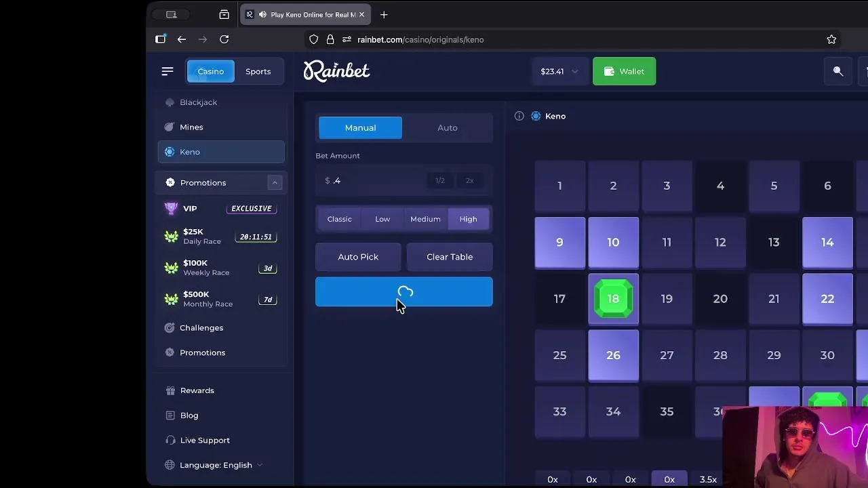Image resolution: width=868 pixels, height=488 pixels.
Task: Open a new browser tab
Action: click(384, 14)
